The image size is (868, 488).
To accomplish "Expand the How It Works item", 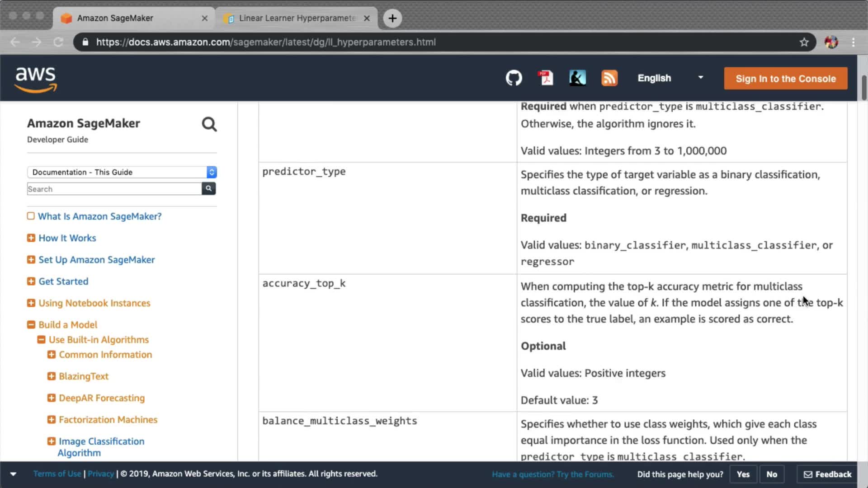I will (x=31, y=238).
